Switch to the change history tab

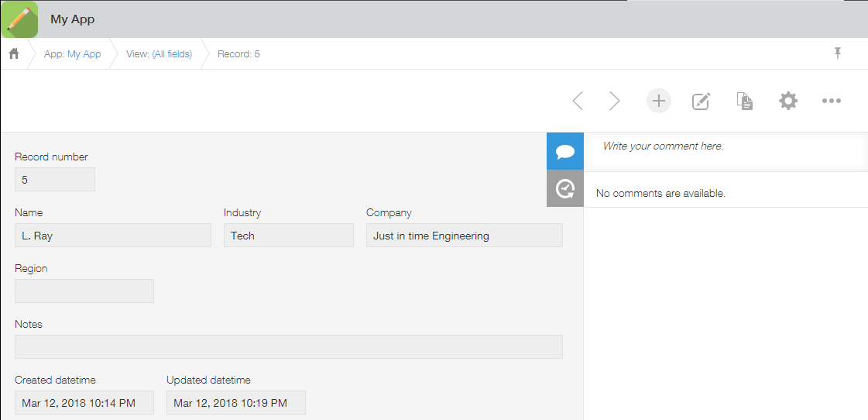(565, 188)
